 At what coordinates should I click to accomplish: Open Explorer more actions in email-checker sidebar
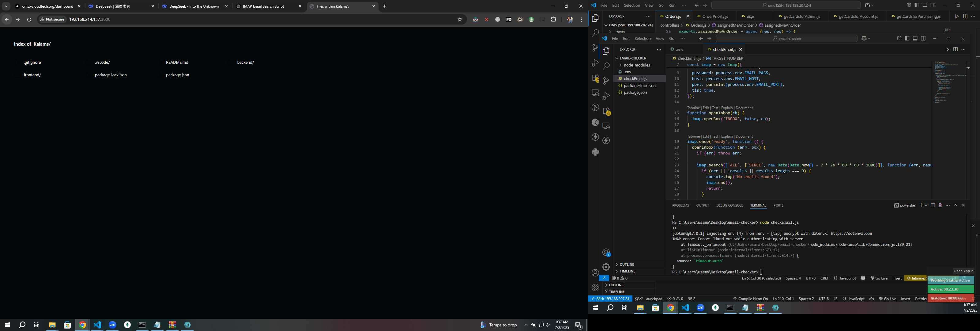(659, 50)
